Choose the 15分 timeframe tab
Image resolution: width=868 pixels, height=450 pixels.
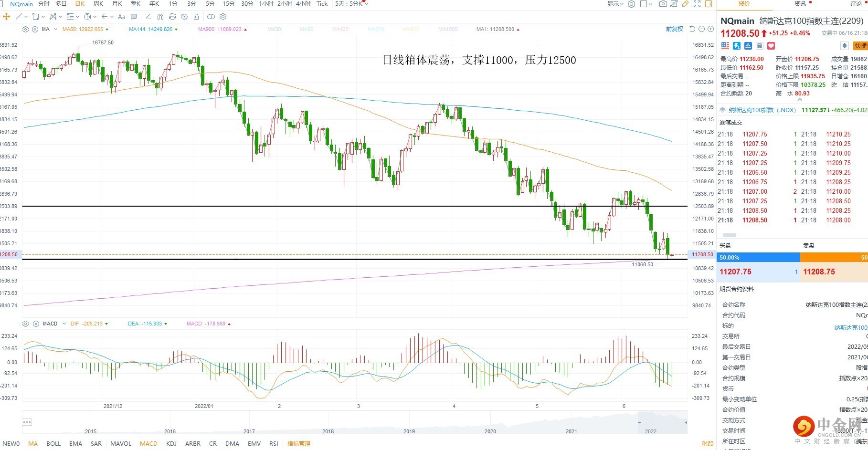coord(229,4)
